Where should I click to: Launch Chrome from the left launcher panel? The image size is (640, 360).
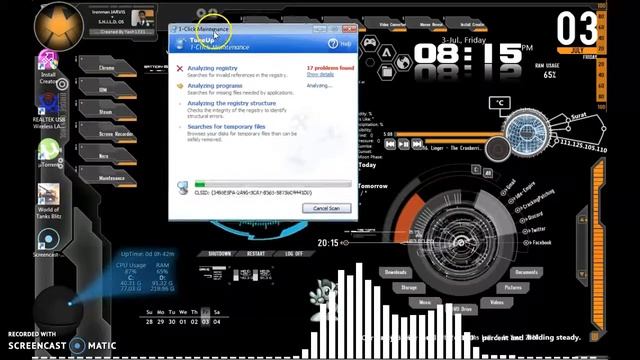(107, 67)
